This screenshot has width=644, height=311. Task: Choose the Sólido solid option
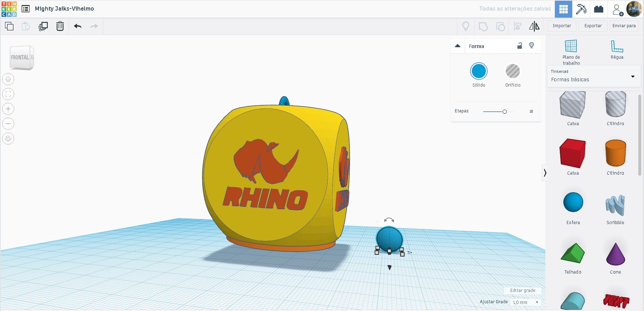pos(478,75)
